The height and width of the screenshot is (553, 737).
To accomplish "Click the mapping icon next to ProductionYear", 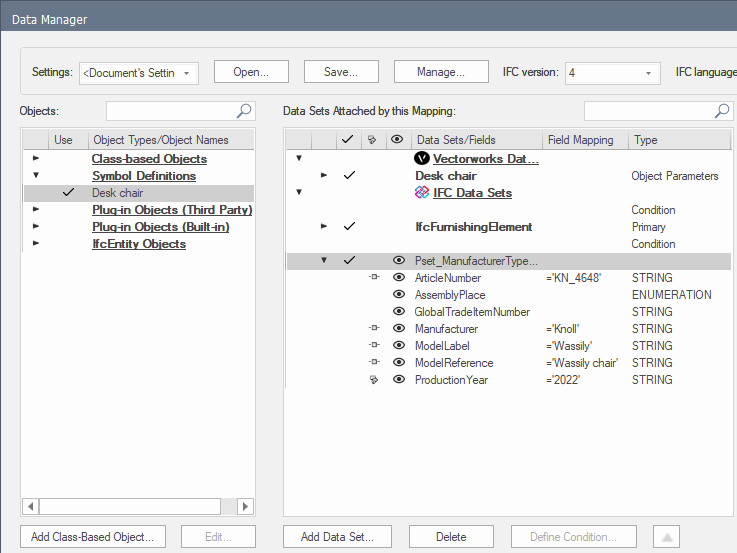I will coord(373,380).
